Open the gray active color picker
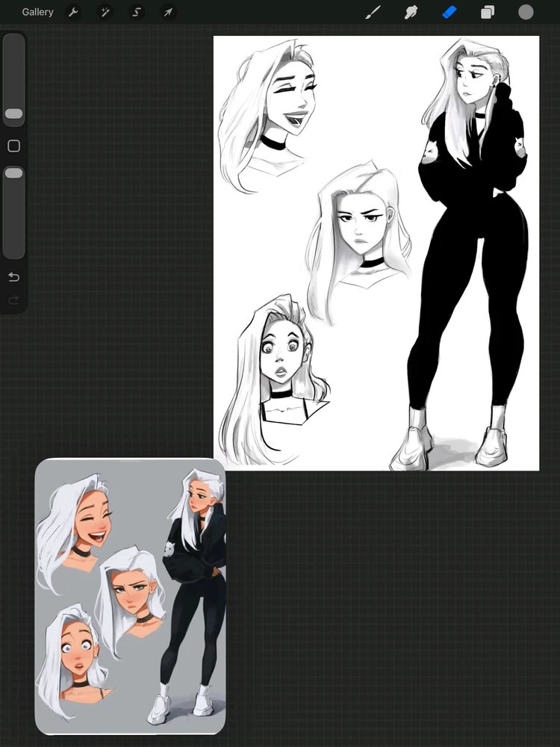This screenshot has height=747, width=560. (526, 13)
